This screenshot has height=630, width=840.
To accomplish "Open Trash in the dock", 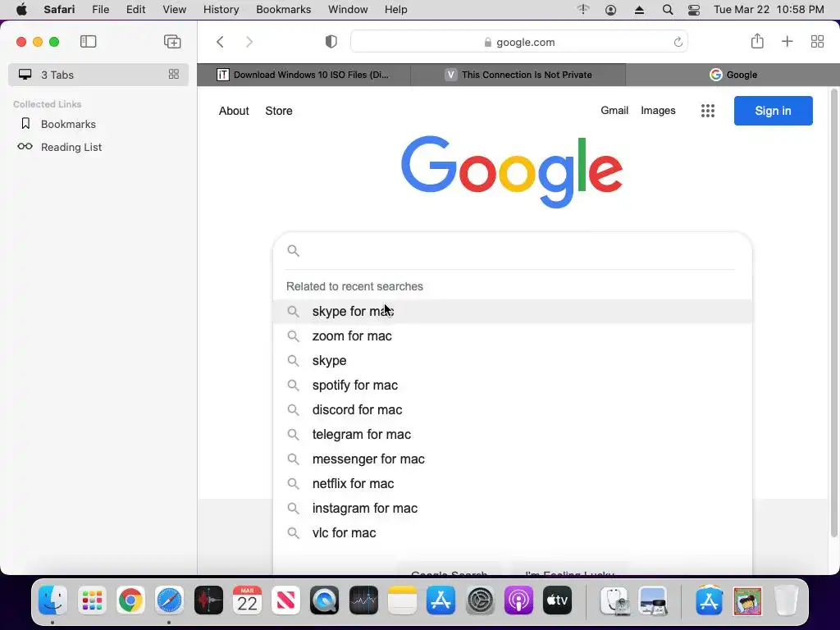I will [786, 600].
